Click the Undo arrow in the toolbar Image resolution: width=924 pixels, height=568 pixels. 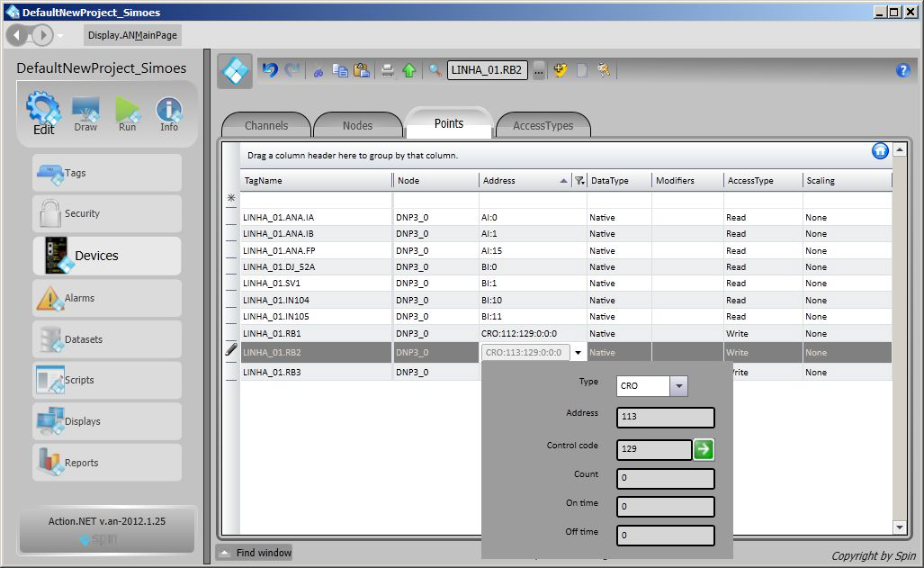click(x=269, y=70)
